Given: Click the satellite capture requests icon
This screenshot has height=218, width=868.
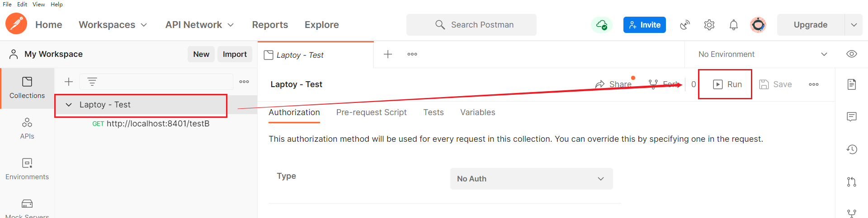Looking at the screenshot, I should 685,25.
